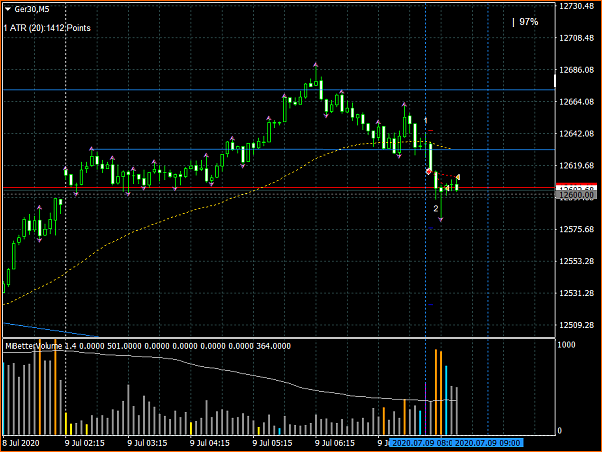602x452 pixels.
Task: Click the wave label 1 above the drop
Action: 425,121
